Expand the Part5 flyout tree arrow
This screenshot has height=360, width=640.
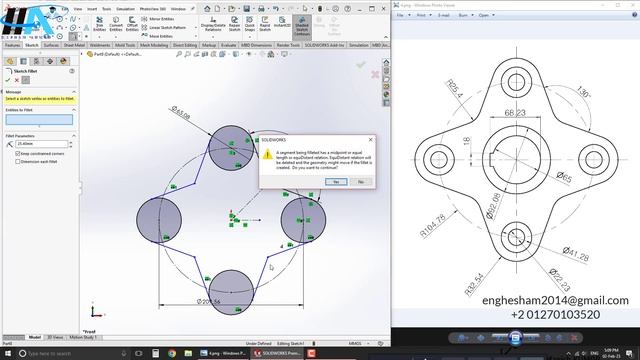pos(82,54)
